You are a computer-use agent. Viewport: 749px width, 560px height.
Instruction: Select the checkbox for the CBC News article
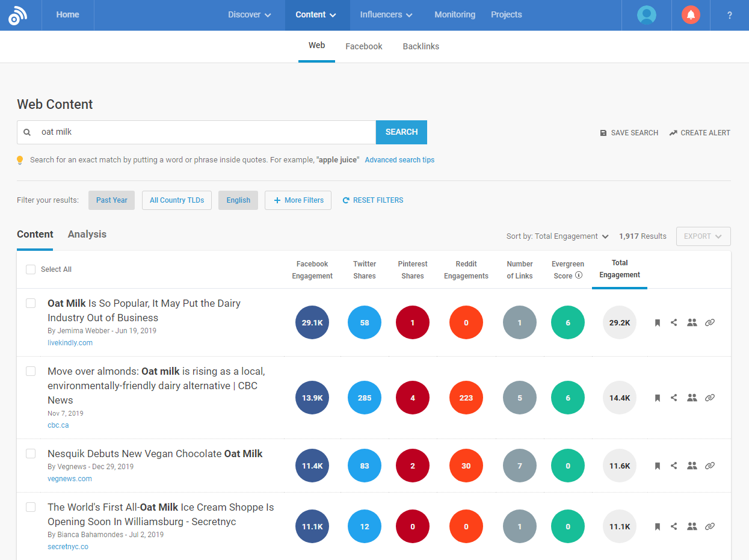pos(31,371)
